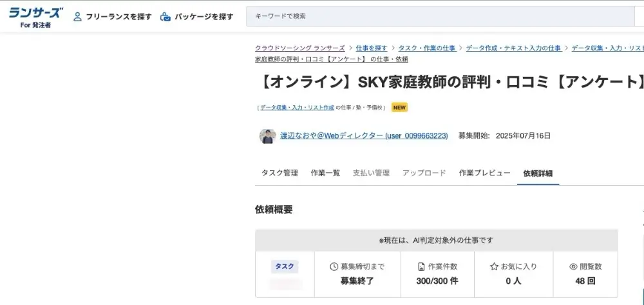Click the 48 回 view count
Image resolution: width=644 pixels, height=305 pixels.
tap(585, 282)
